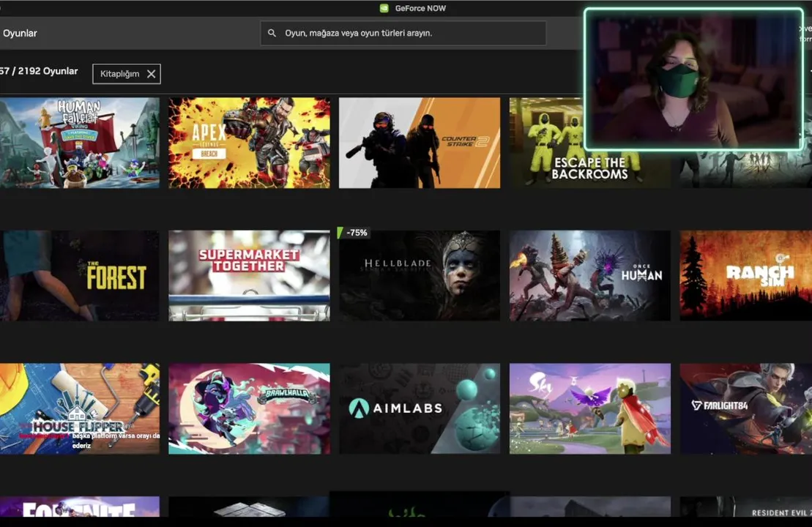The width and height of the screenshot is (812, 527).
Task: Open The Forest game tile
Action: pos(80,275)
